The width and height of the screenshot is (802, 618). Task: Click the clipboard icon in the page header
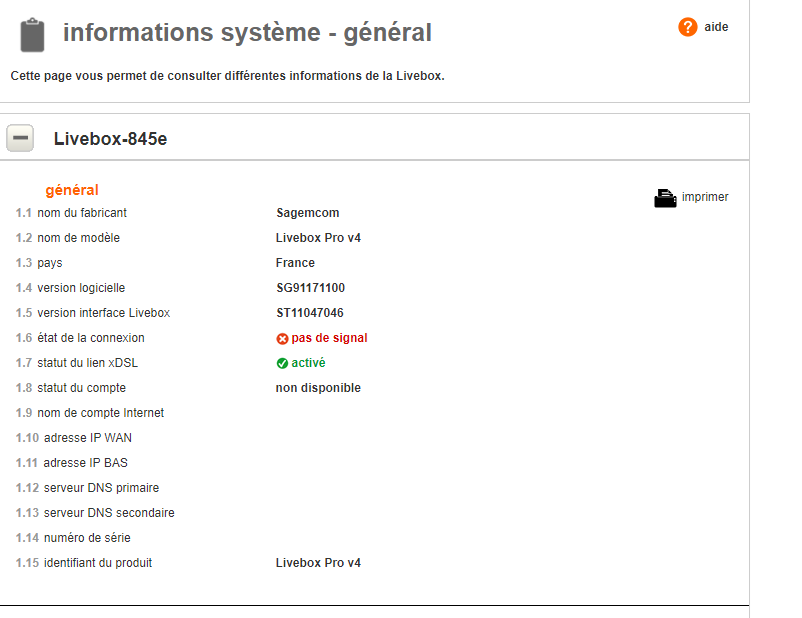30,31
